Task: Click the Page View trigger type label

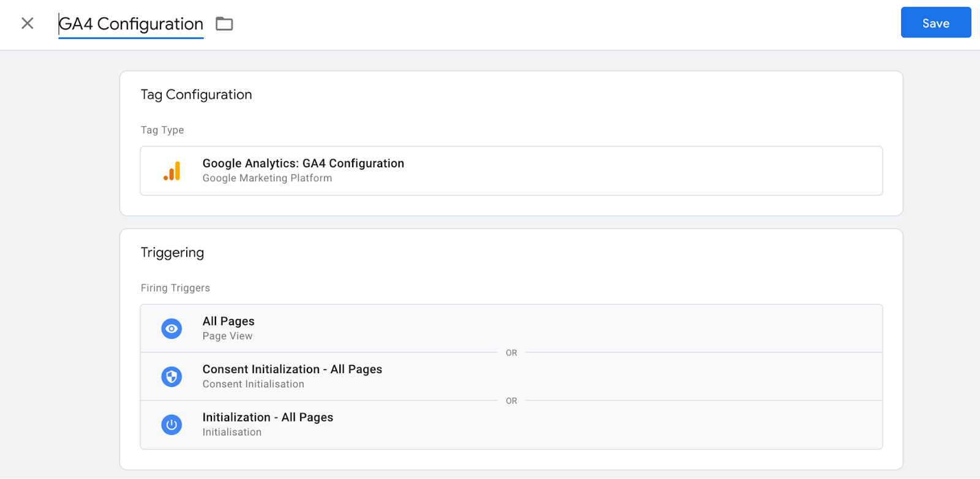Action: pyautogui.click(x=227, y=336)
